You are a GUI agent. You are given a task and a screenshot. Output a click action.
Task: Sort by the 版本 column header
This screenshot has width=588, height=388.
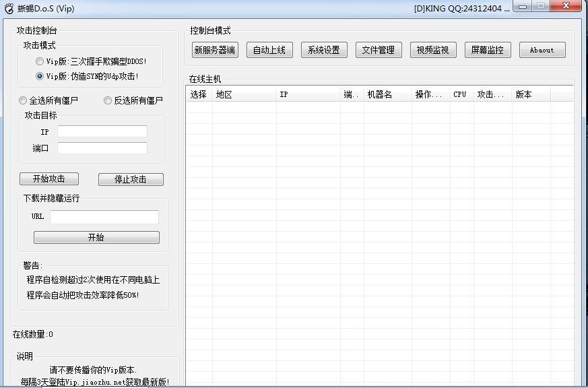(531, 94)
